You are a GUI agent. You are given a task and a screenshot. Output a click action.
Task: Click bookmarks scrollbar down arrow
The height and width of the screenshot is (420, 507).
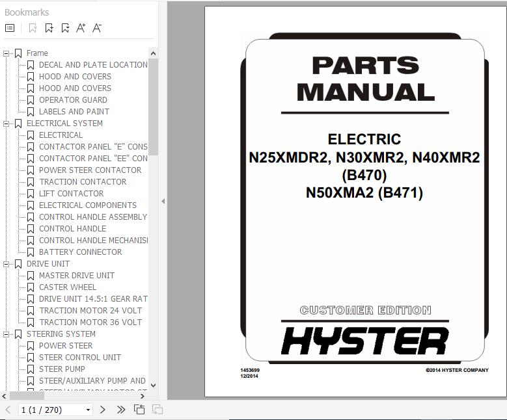(153, 386)
